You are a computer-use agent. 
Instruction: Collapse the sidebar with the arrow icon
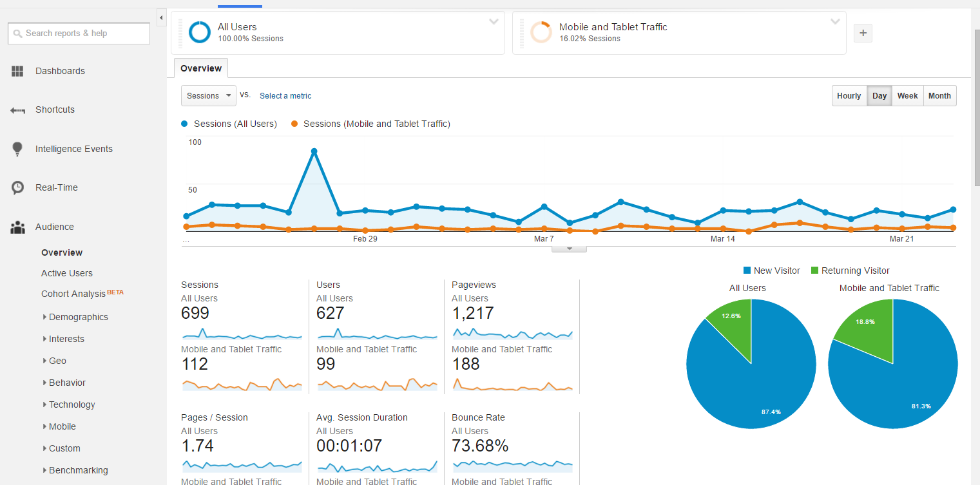(x=160, y=17)
